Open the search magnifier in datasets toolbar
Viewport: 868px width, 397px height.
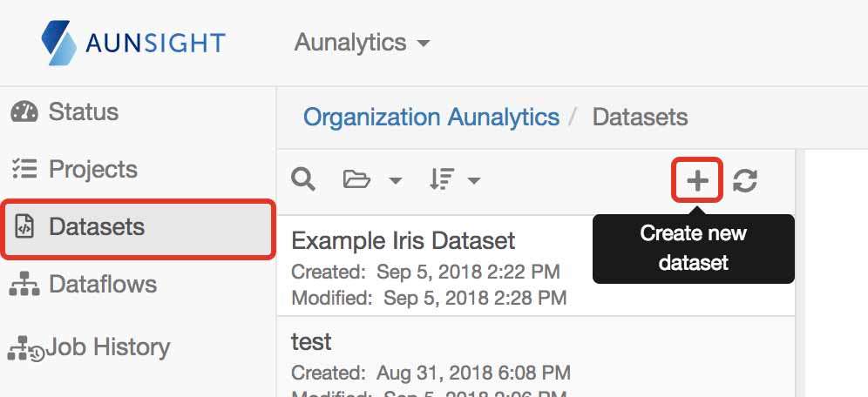click(x=303, y=179)
